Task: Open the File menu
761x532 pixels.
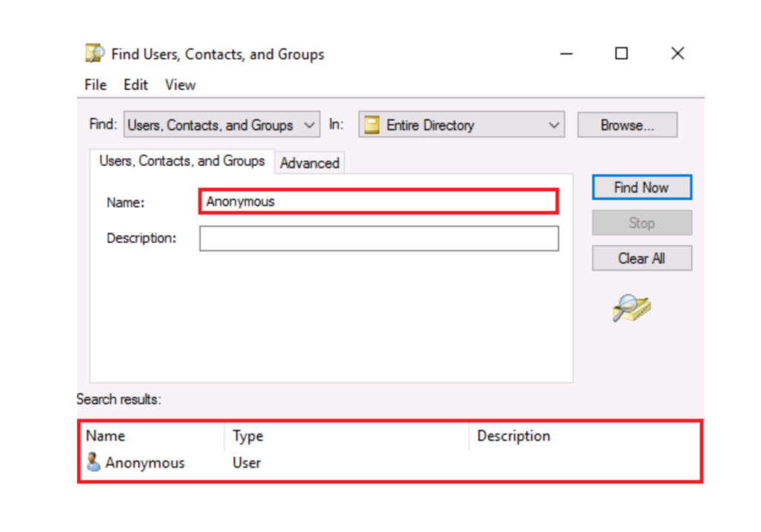Action: pyautogui.click(x=95, y=85)
